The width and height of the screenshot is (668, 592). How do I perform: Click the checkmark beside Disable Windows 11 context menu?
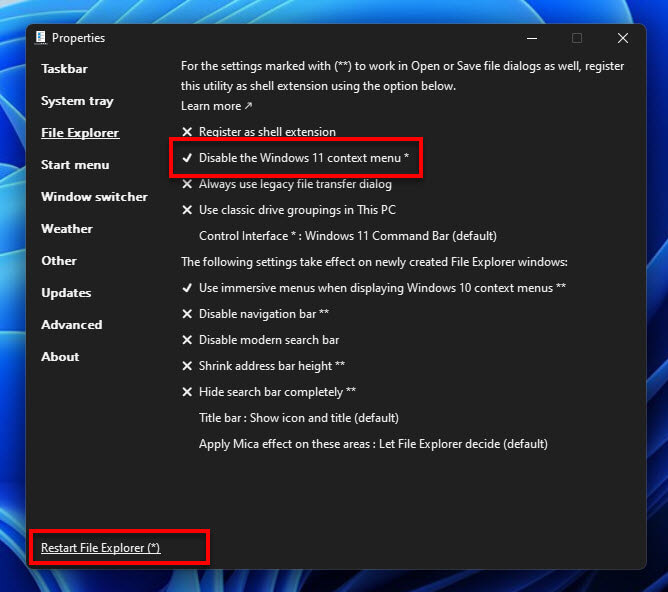pos(187,158)
